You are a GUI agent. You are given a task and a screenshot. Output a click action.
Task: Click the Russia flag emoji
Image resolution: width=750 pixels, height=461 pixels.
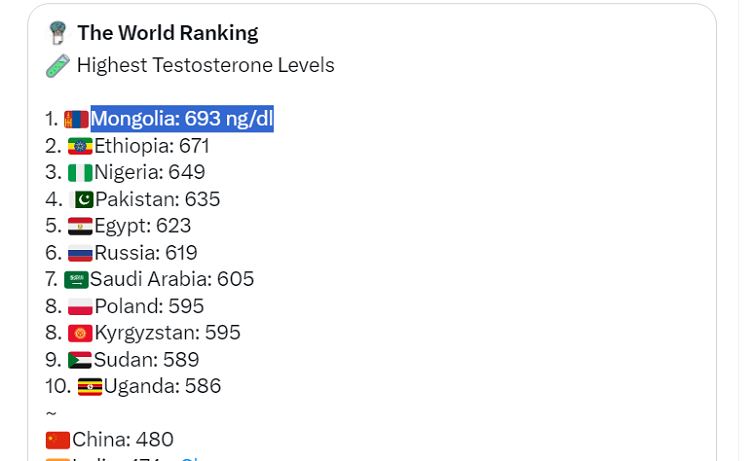coord(81,253)
